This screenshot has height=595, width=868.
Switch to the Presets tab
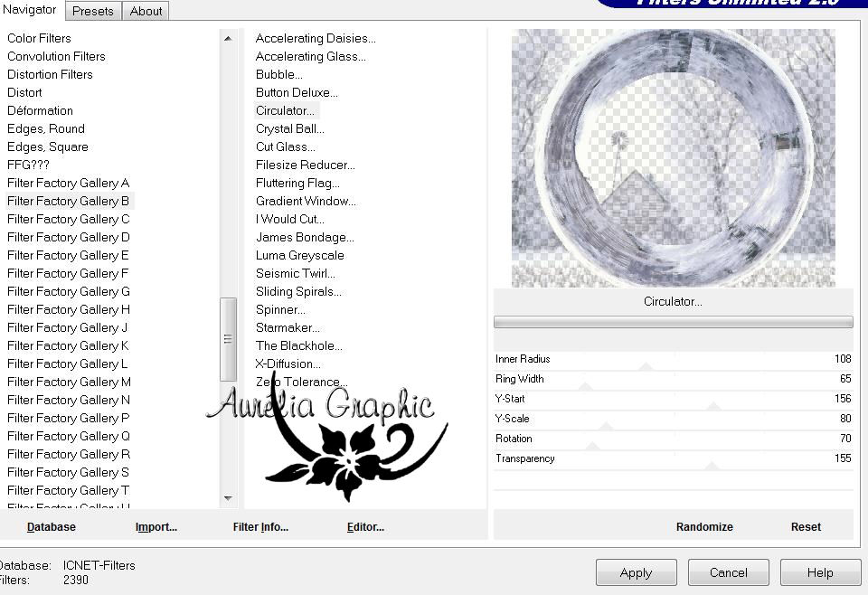[x=93, y=11]
